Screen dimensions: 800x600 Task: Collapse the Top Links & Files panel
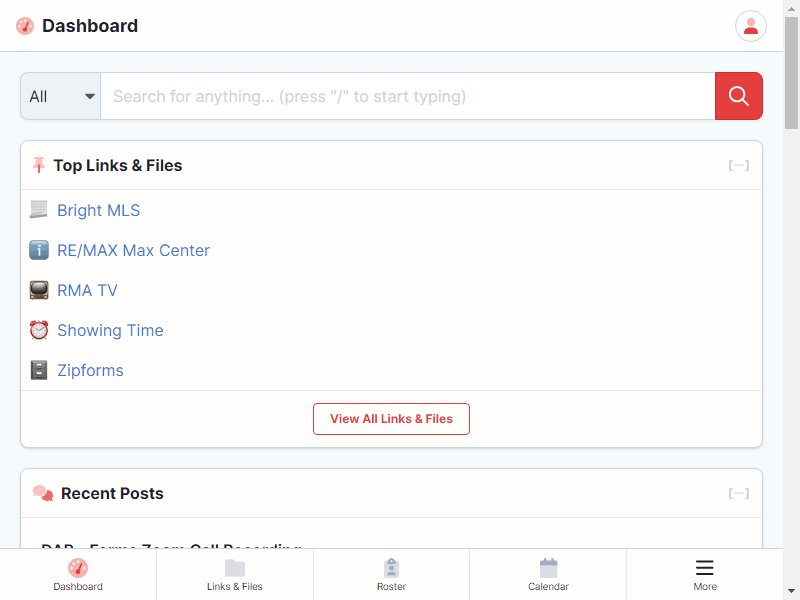pyautogui.click(x=738, y=165)
